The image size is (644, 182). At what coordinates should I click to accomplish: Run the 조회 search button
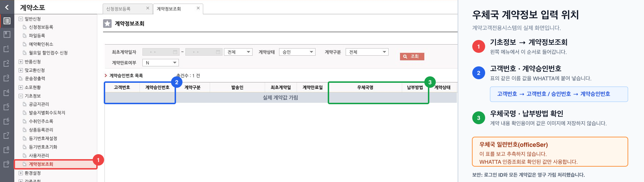point(412,56)
